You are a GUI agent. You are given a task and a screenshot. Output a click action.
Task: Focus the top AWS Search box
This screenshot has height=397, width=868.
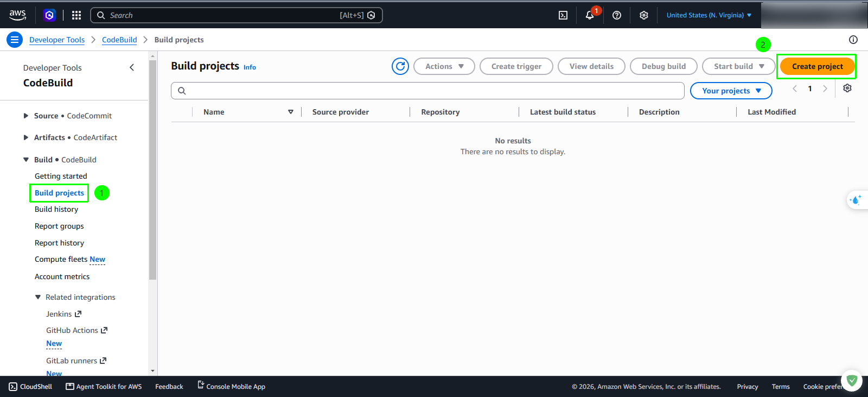click(237, 15)
